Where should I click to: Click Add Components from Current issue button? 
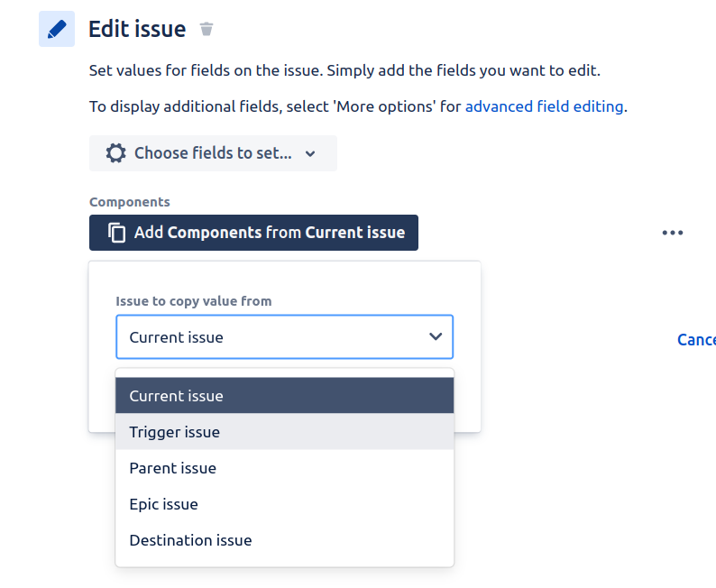pyautogui.click(x=254, y=233)
